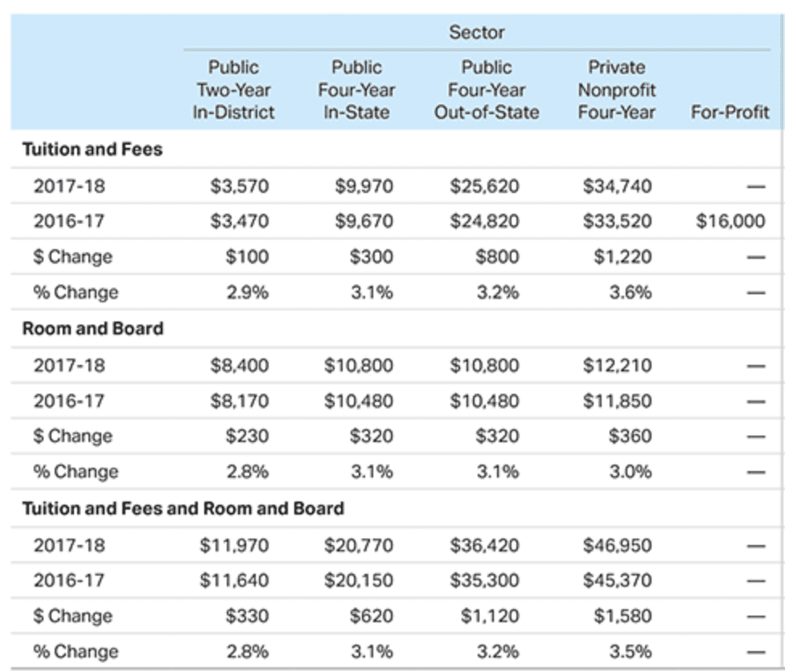Image resolution: width=785 pixels, height=672 pixels.
Task: Select the Private Nonprofit Four-Year column header
Action: click(617, 90)
